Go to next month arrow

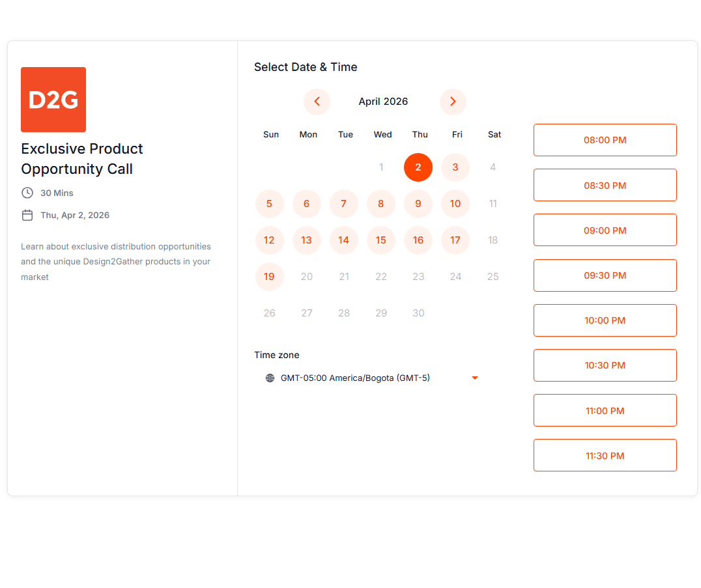click(x=452, y=102)
